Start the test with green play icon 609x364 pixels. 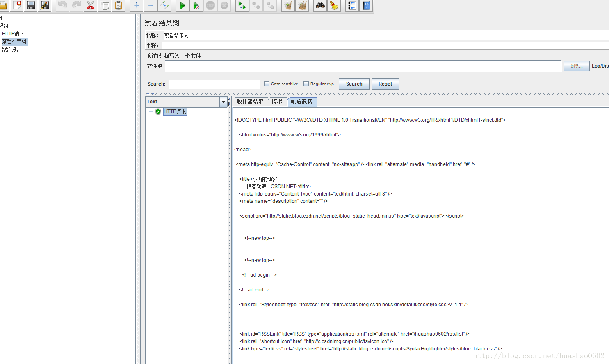pyautogui.click(x=182, y=5)
